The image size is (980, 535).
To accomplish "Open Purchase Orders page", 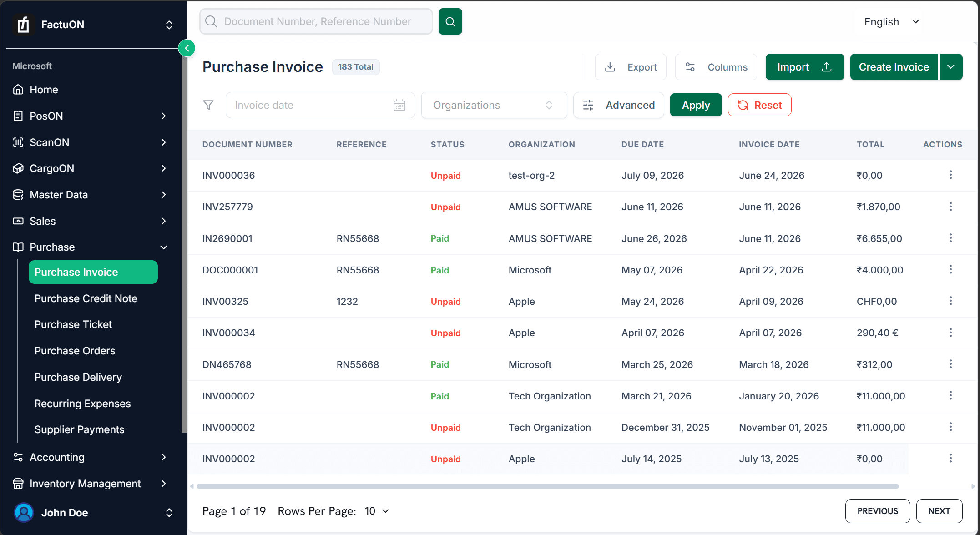I will [x=75, y=351].
